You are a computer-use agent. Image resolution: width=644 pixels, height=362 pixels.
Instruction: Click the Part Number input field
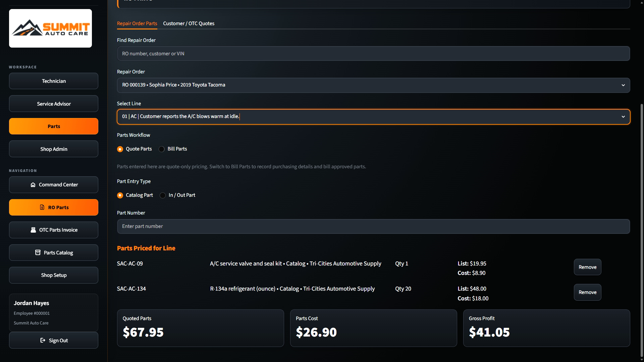pyautogui.click(x=373, y=226)
